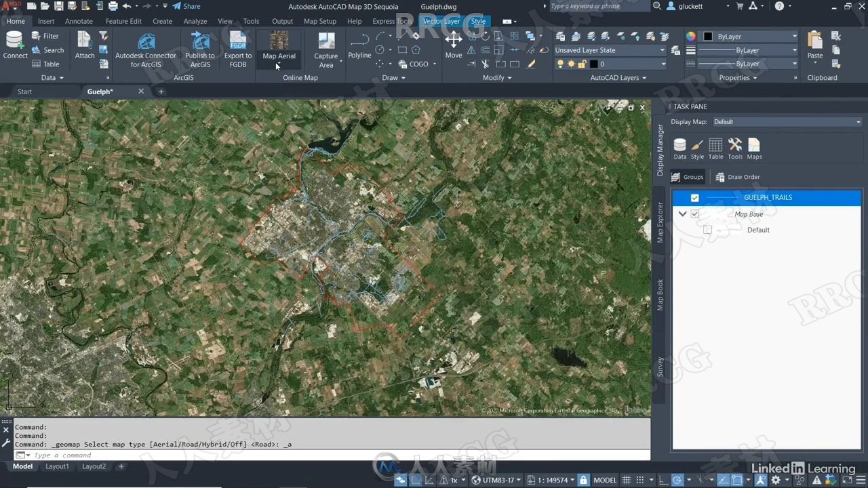This screenshot has width=868, height=488.
Task: Toggle Default layer checkbox
Action: pos(708,230)
